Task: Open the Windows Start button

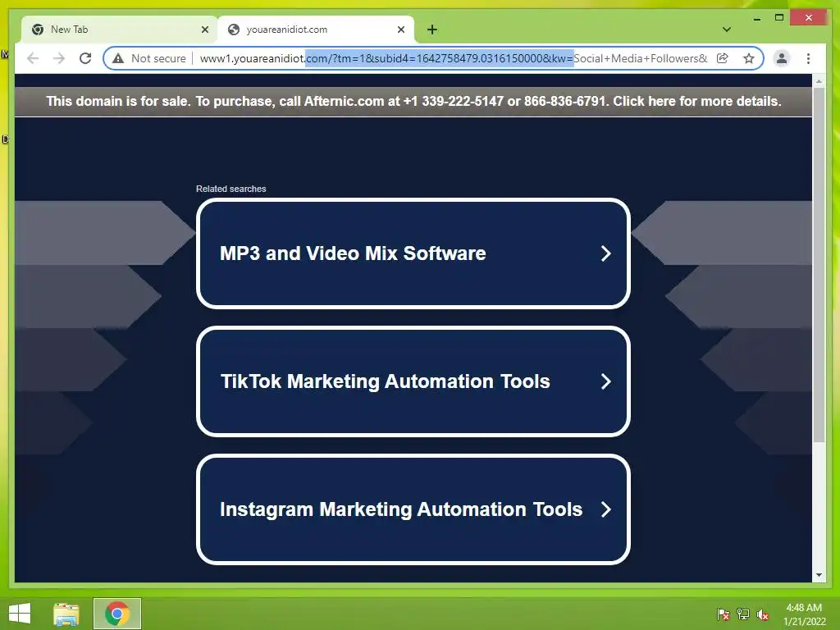Action: pos(20,614)
